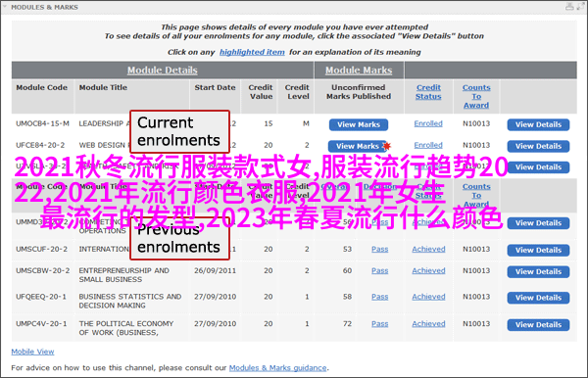
Task: Open Counts To Award link in top header row
Action: click(x=476, y=96)
